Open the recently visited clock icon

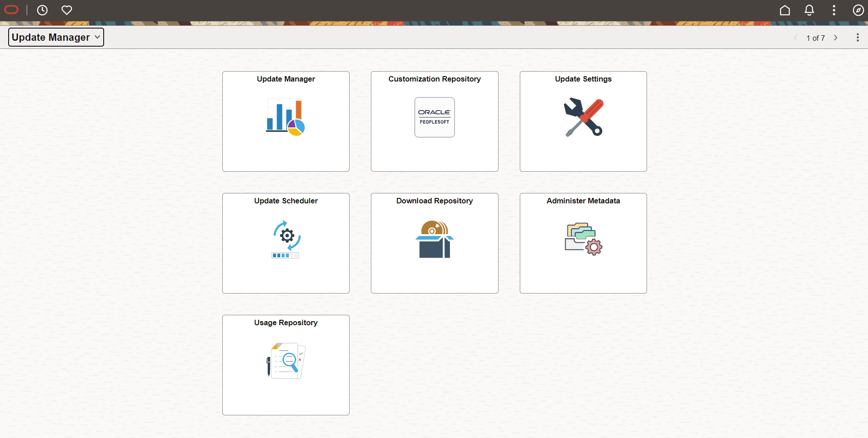pos(42,10)
